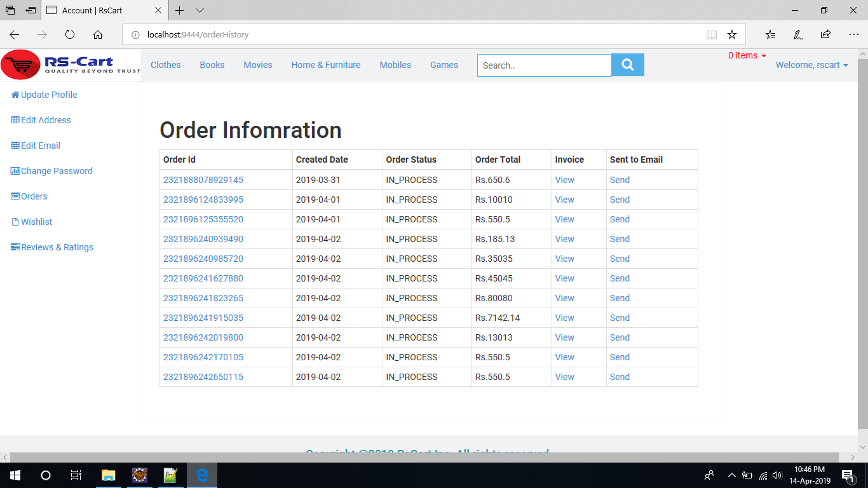Refresh the page in browser toolbar
Screen dimensions: 868x488
70,35
